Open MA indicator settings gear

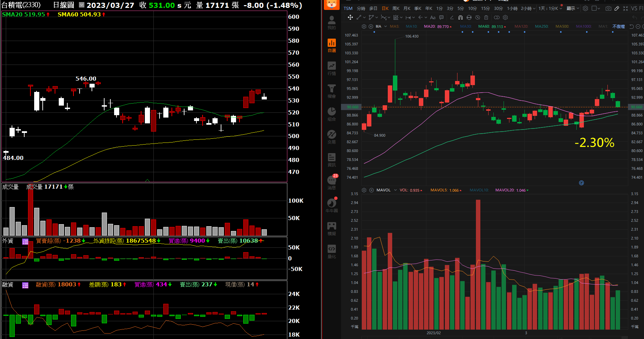point(364,26)
